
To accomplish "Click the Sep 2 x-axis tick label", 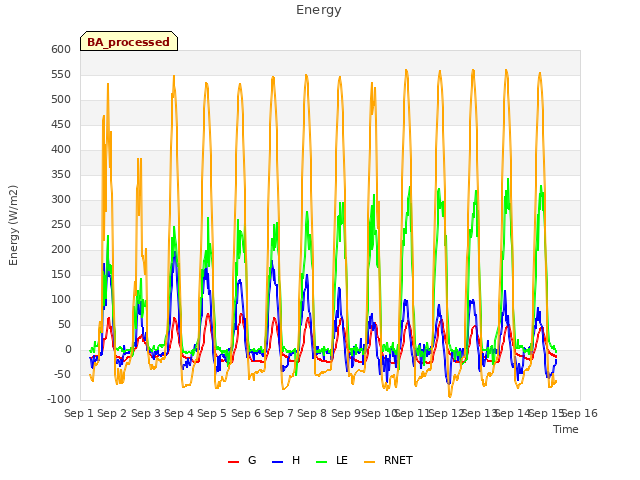I will point(112,413).
